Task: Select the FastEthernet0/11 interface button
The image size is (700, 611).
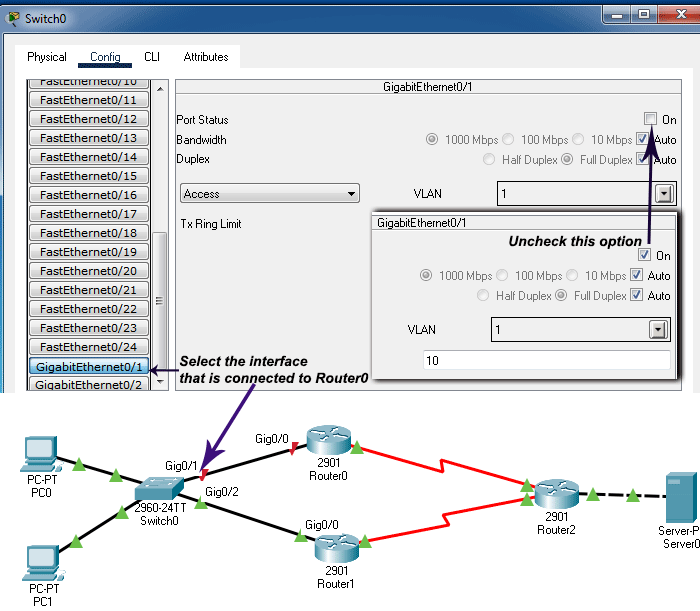Action: pos(89,100)
